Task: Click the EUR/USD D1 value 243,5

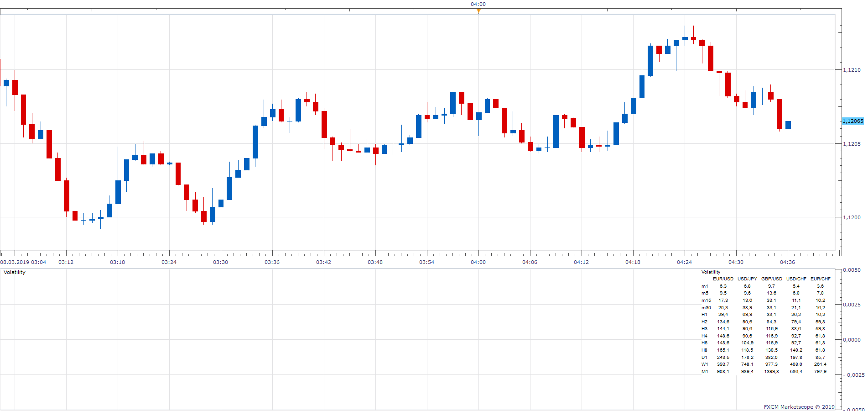Action: point(723,358)
